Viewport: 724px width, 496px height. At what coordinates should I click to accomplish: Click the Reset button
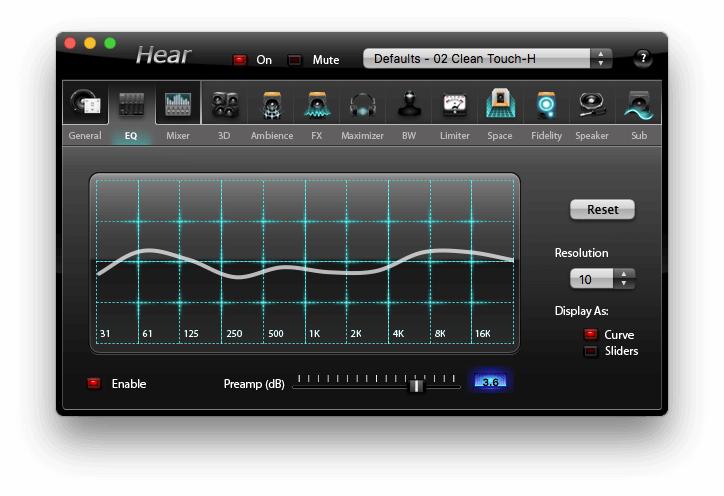(x=603, y=210)
